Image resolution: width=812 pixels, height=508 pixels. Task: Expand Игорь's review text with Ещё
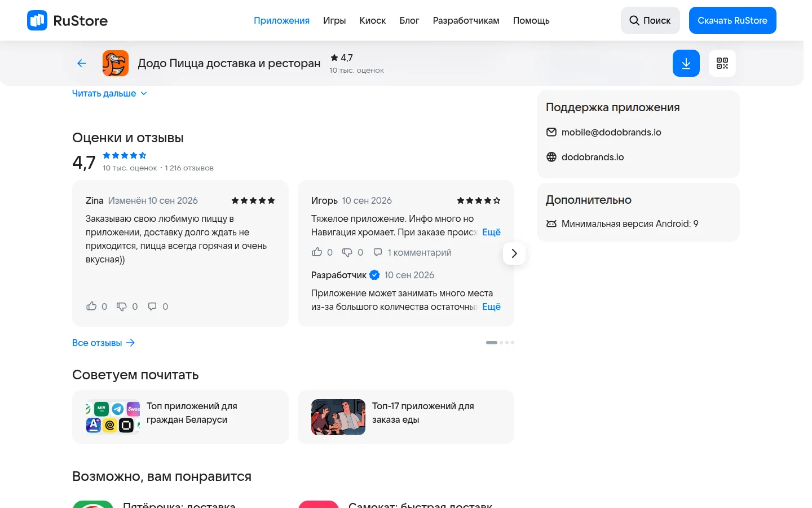click(491, 232)
